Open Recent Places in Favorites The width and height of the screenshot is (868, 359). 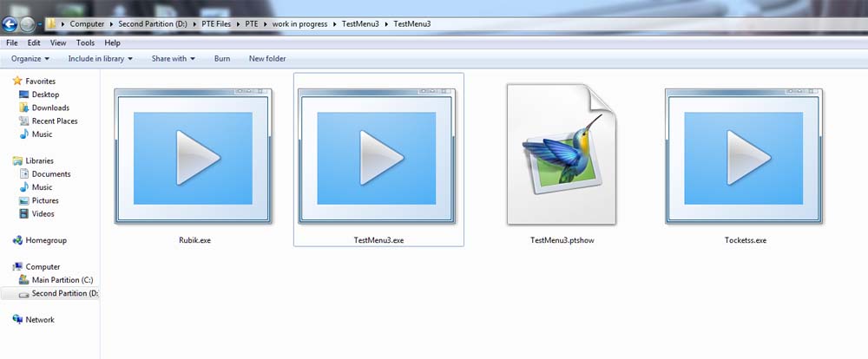click(55, 121)
